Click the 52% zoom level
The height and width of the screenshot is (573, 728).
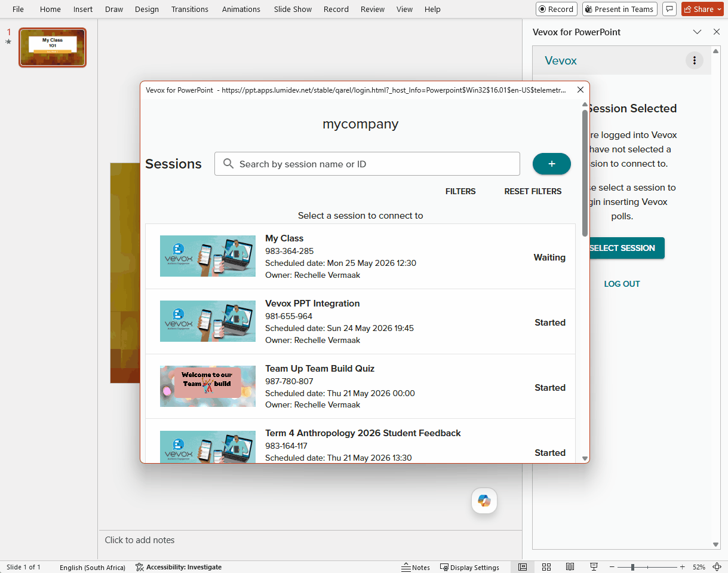point(699,567)
